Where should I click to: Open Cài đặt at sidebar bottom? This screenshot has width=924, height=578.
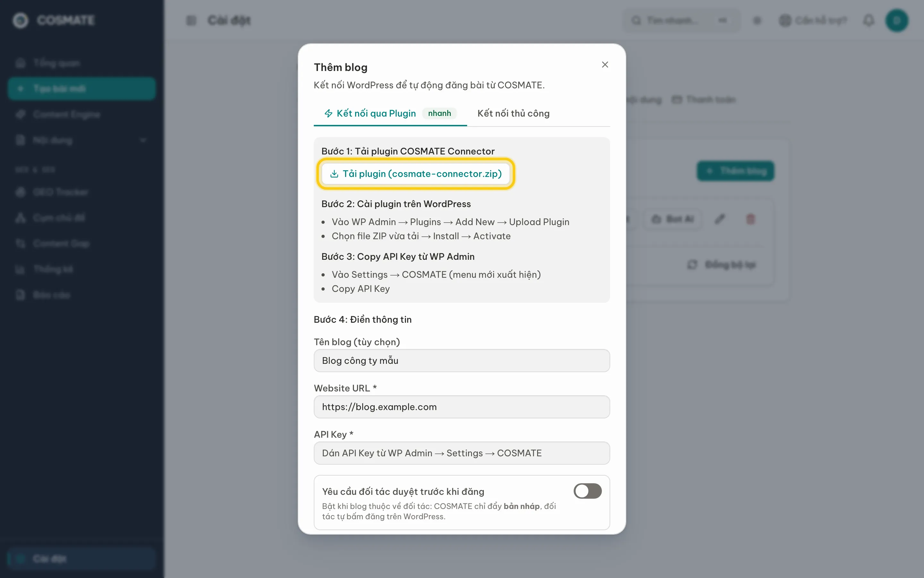(81, 558)
